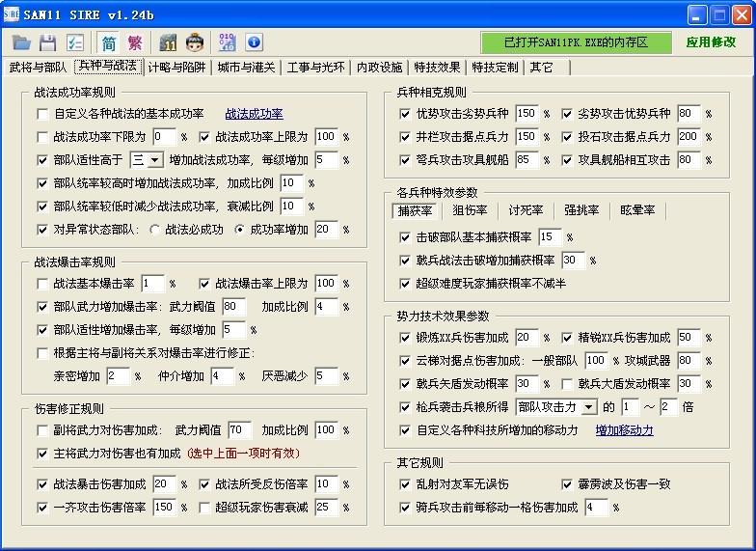This screenshot has width=756, height=551.
Task: Click the binary 010 data icon
Action: pyautogui.click(x=228, y=42)
